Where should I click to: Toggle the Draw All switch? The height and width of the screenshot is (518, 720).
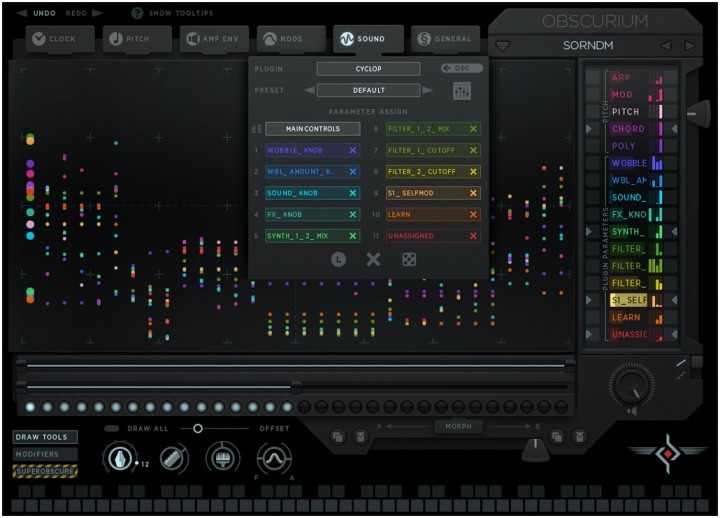[112, 428]
